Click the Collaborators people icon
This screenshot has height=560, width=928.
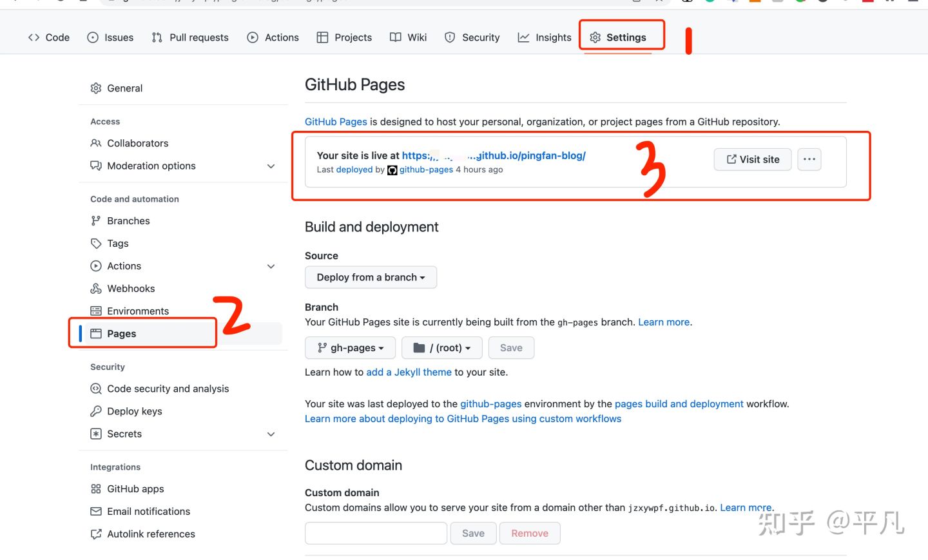pyautogui.click(x=96, y=143)
